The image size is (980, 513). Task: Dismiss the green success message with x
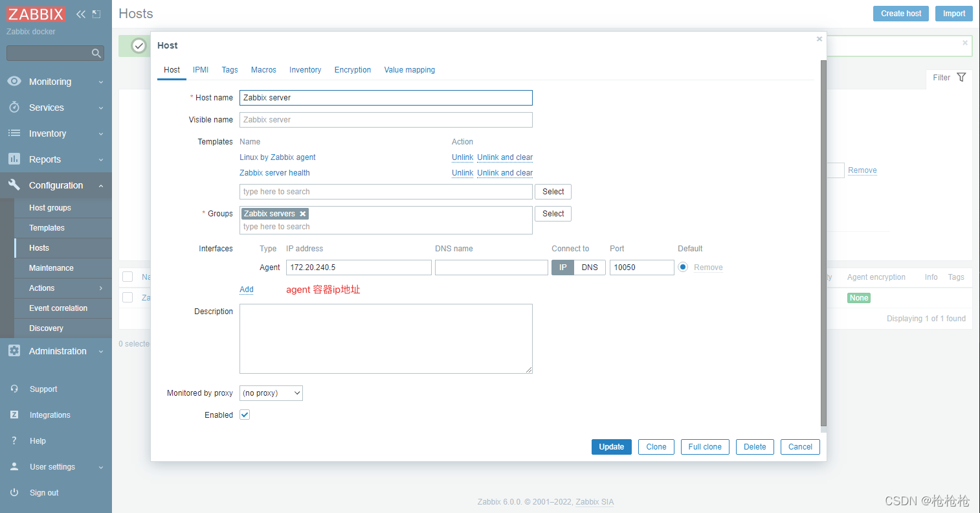tap(965, 43)
